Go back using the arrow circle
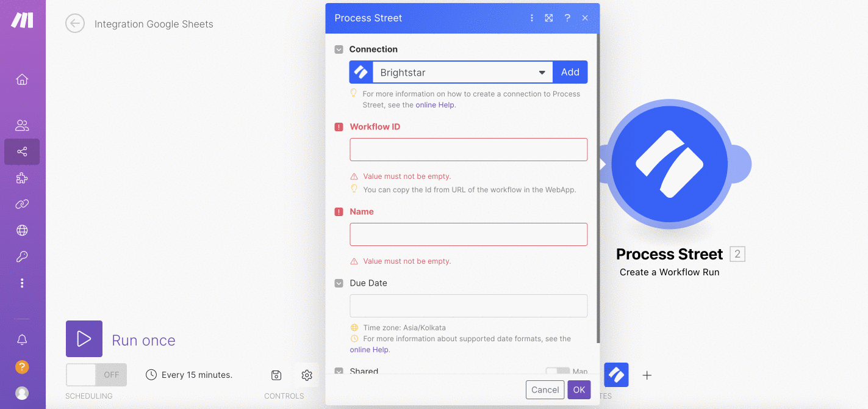 75,24
